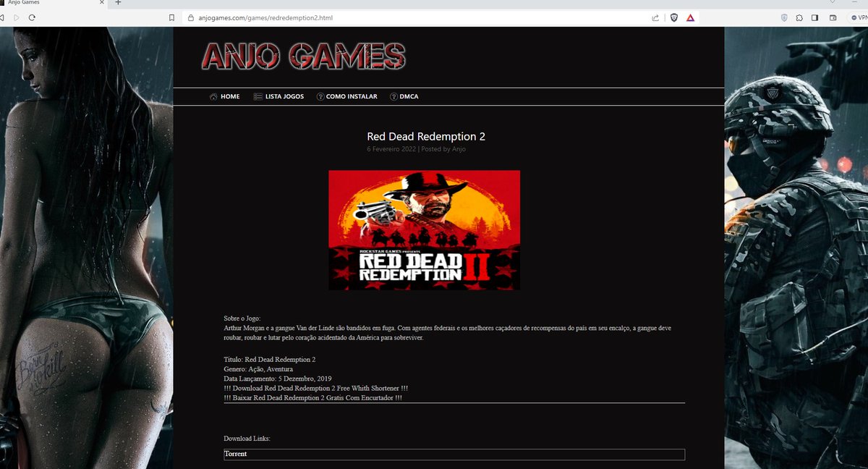Click the Anjo Games site logo
868x469 pixels.
coord(304,56)
